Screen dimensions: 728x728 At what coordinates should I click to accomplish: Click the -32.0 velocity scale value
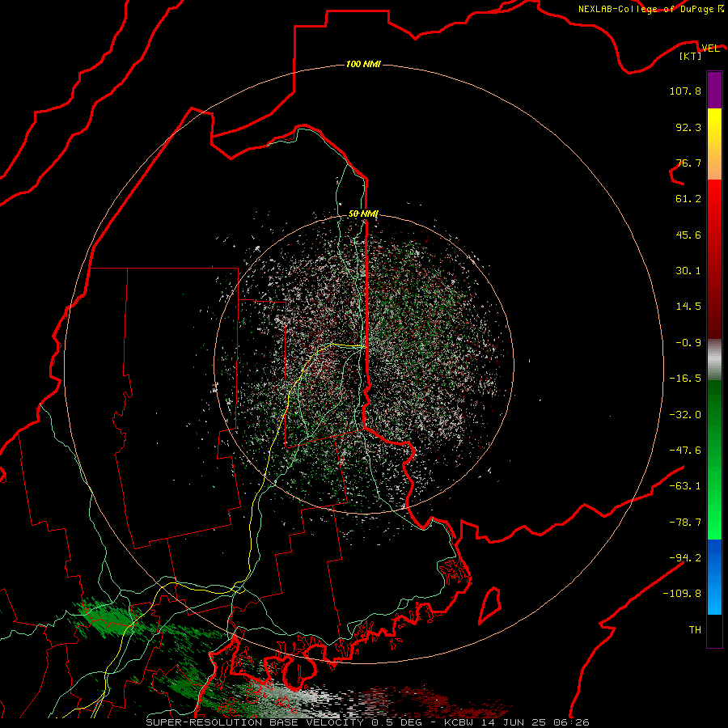685,415
